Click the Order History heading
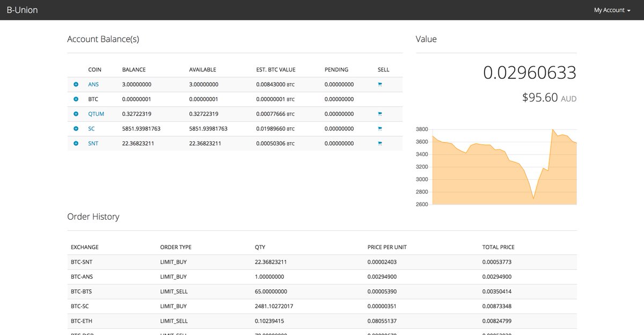Viewport: 644px width, 335px height. click(x=93, y=217)
